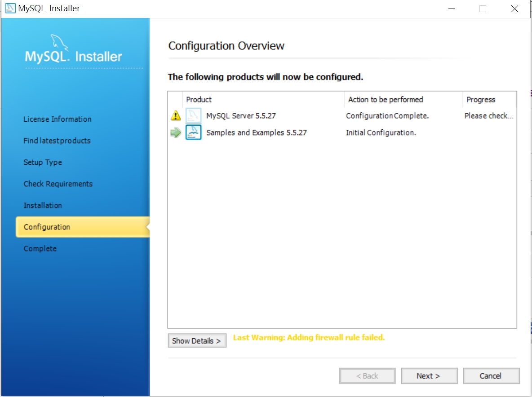This screenshot has height=397, width=532.
Task: Click the Please check... progress text
Action: click(x=489, y=115)
